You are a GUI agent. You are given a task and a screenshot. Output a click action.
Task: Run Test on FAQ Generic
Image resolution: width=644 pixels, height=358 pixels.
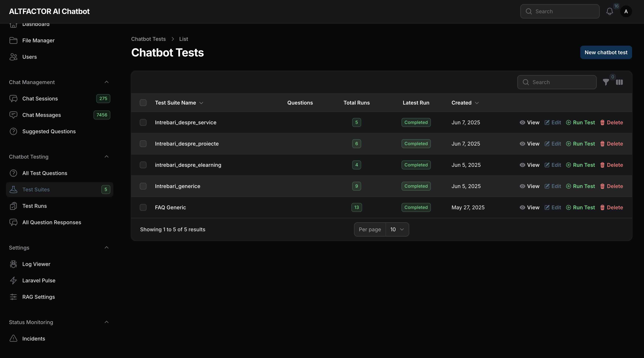(580, 207)
